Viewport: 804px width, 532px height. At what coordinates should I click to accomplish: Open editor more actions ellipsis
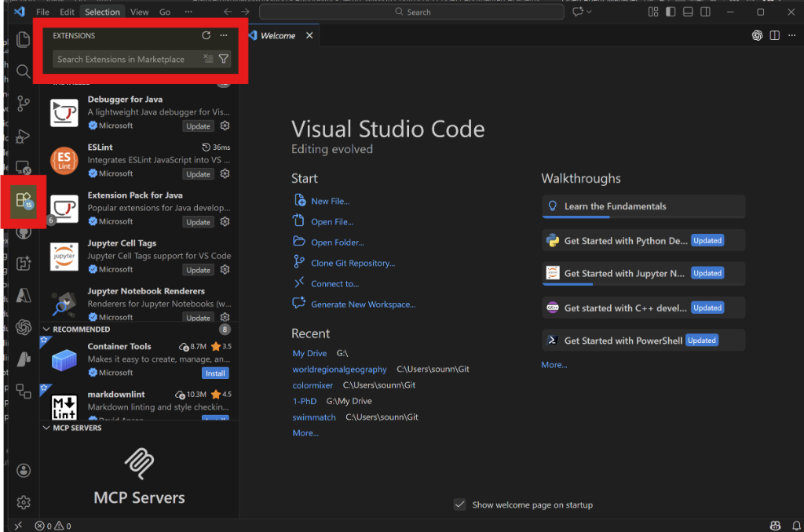pyautogui.click(x=792, y=35)
